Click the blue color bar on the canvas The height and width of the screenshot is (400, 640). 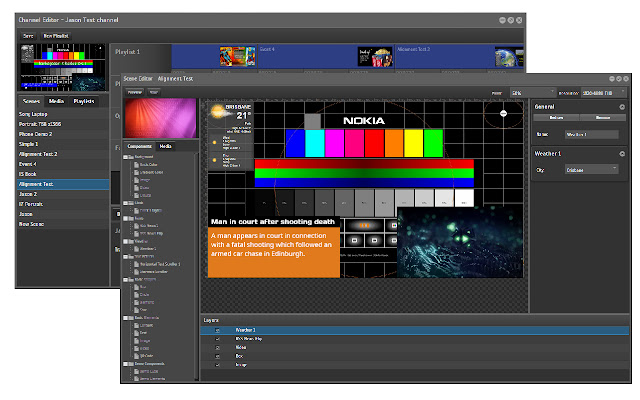(296, 143)
